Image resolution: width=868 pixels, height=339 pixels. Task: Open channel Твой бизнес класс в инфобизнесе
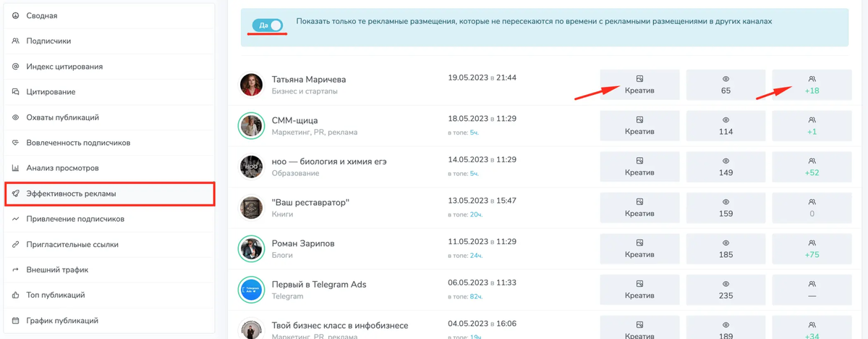340,325
